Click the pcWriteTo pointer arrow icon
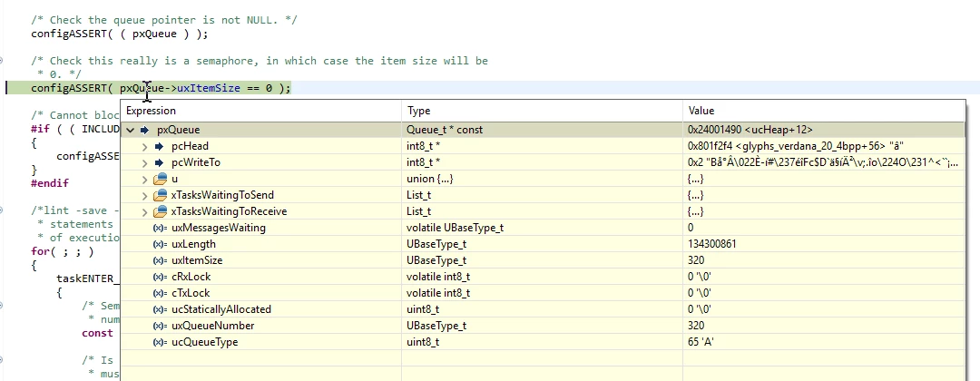Viewport: 980px width, 381px height. click(160, 162)
